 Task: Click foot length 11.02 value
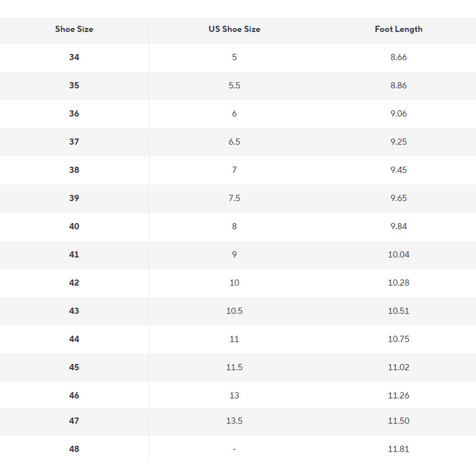(398, 367)
